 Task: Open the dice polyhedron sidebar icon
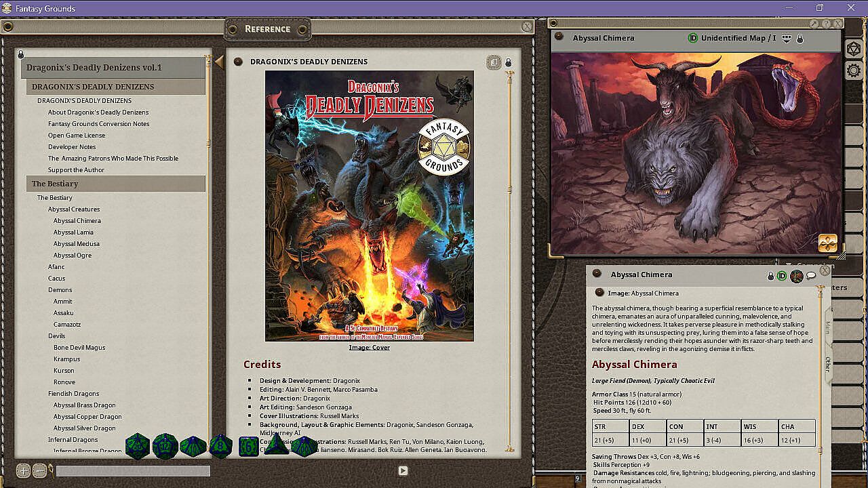coord(855,50)
